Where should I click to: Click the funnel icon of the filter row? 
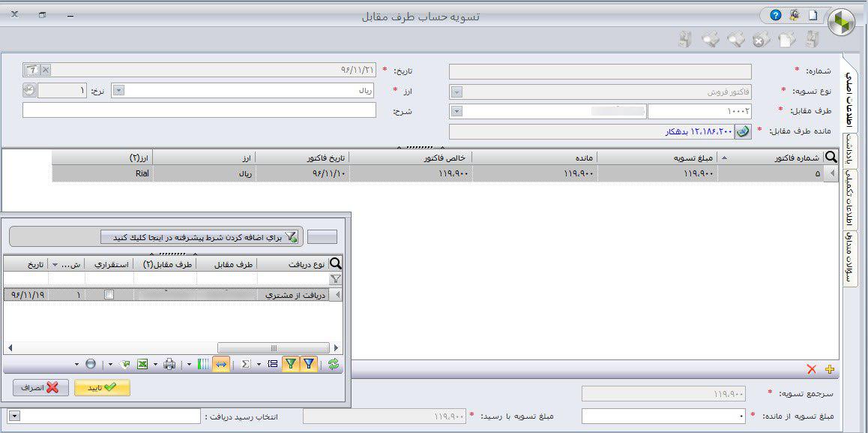(x=336, y=278)
